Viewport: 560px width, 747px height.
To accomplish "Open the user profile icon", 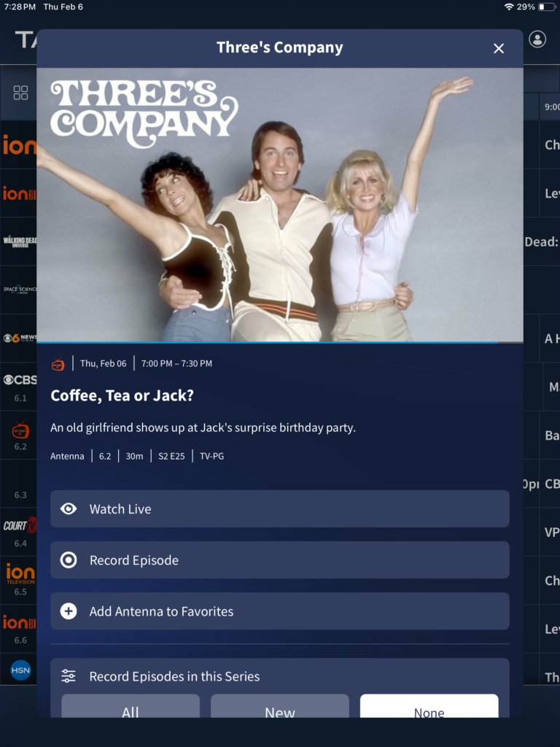I will pos(537,39).
